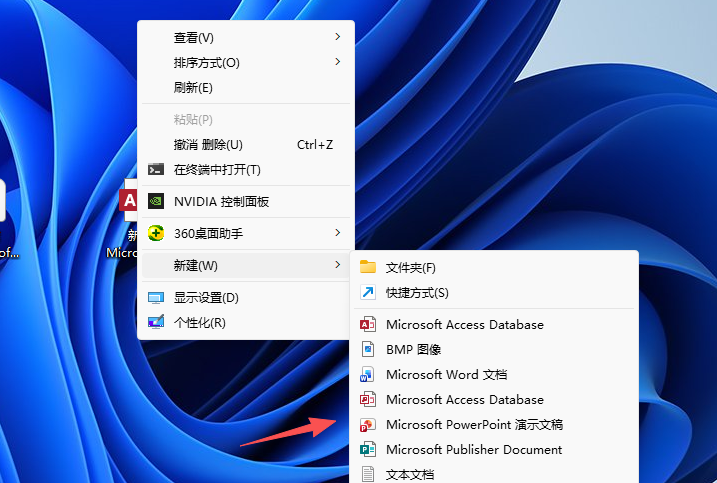
Task: Click the 文本文档 text file icon
Action: point(368,474)
